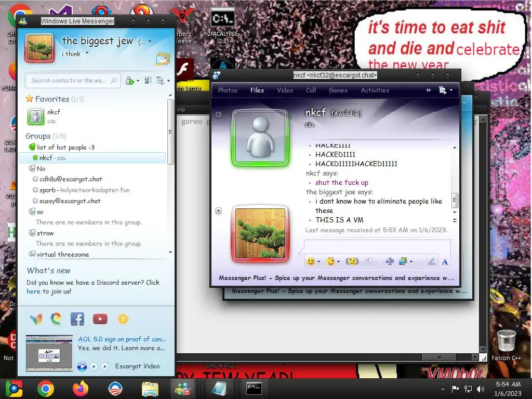Collapse the contact display picture in the chat
Image resolution: width=532 pixels, height=399 pixels.
(219, 115)
